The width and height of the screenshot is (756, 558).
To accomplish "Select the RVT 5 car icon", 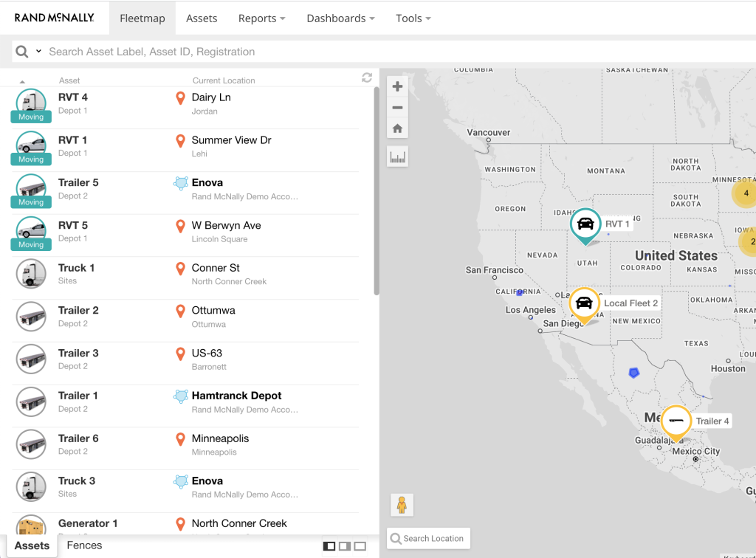I will pyautogui.click(x=31, y=230).
